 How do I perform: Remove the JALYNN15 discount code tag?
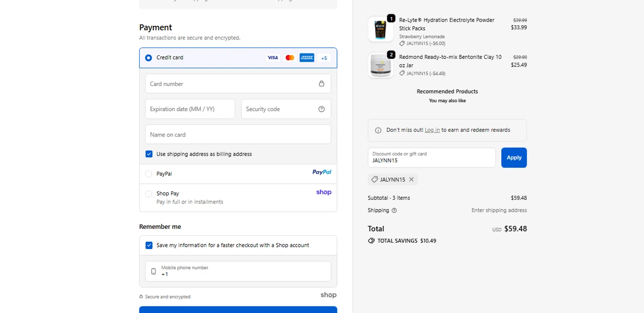[411, 179]
